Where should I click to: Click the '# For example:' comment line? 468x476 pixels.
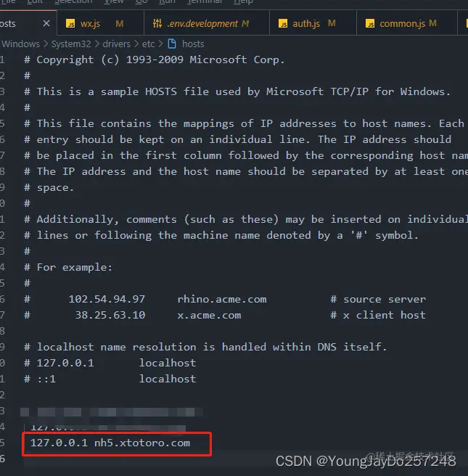click(68, 267)
